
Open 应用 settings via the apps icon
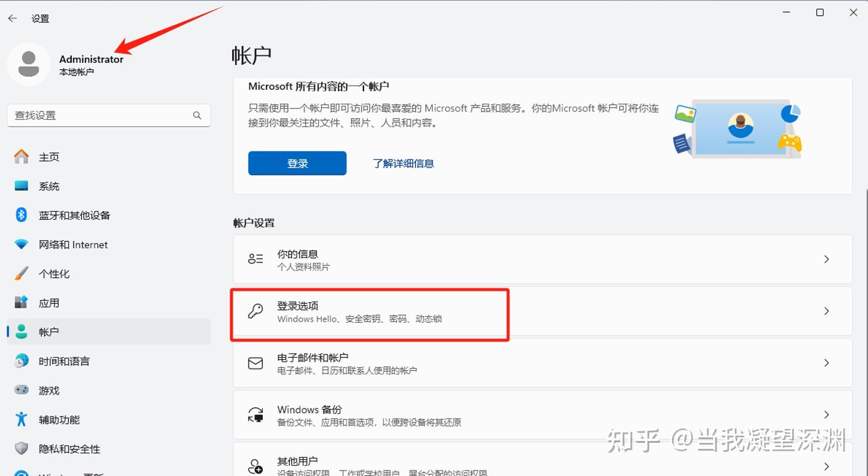[x=20, y=302]
